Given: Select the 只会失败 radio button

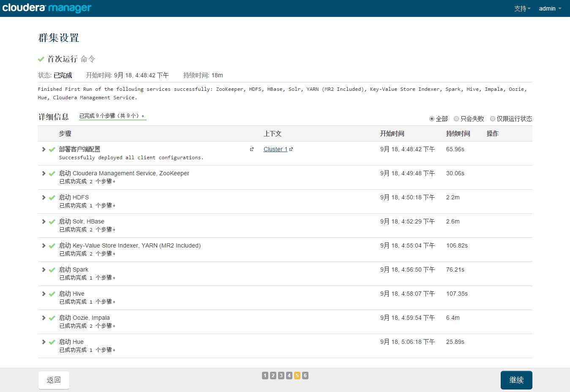Looking at the screenshot, I should point(456,119).
